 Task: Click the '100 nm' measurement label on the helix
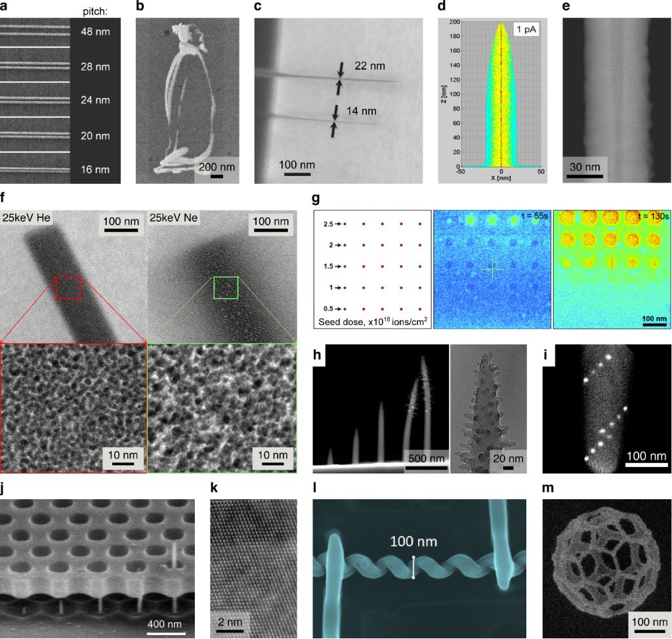[x=413, y=542]
